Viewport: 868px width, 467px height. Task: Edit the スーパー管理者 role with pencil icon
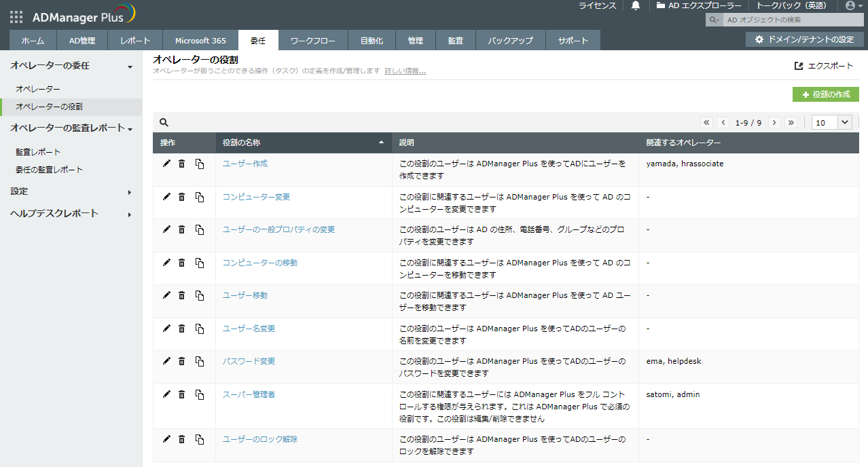[x=166, y=394]
